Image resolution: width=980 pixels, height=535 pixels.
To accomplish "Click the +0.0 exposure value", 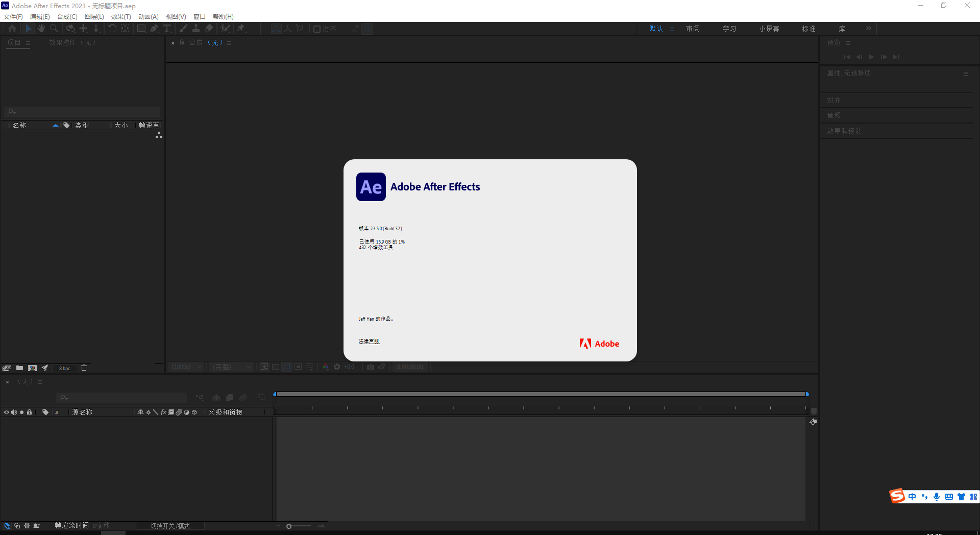I will (349, 367).
